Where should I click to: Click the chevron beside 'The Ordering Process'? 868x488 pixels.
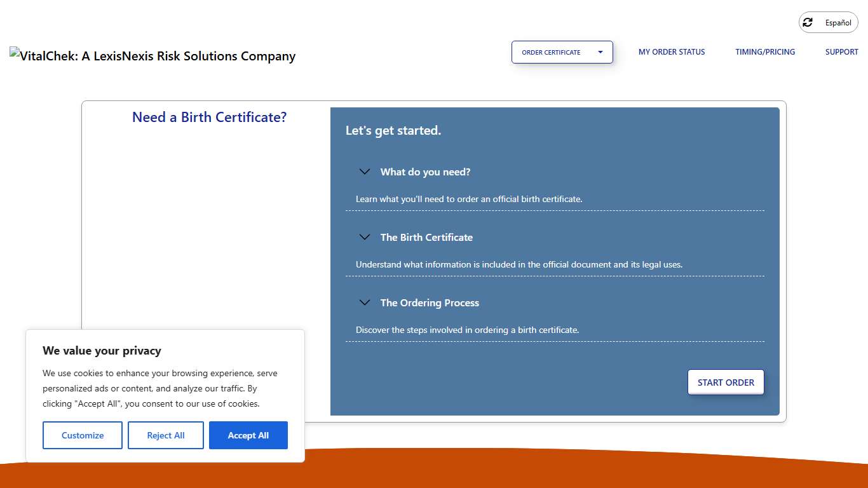364,302
